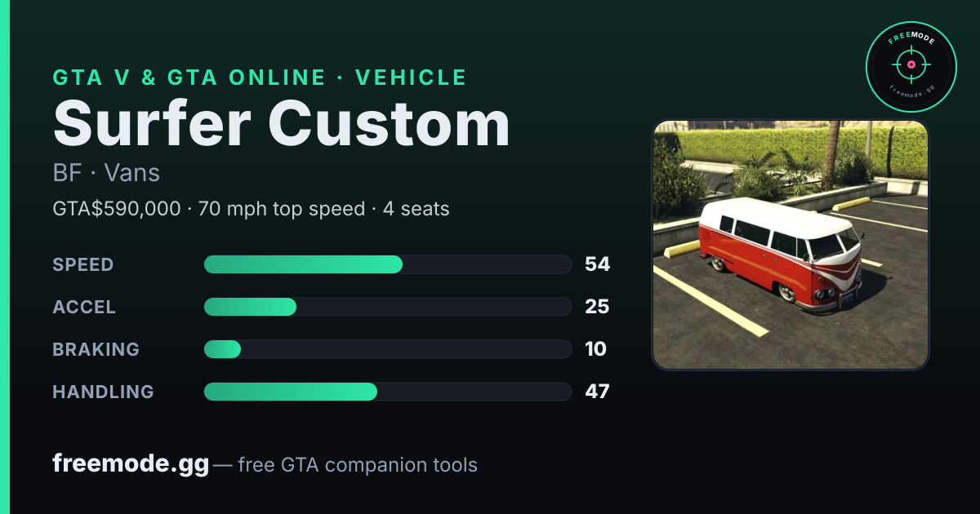Click the HANDLING stat progress bar
Viewport: 980px width, 514px height.
click(387, 392)
